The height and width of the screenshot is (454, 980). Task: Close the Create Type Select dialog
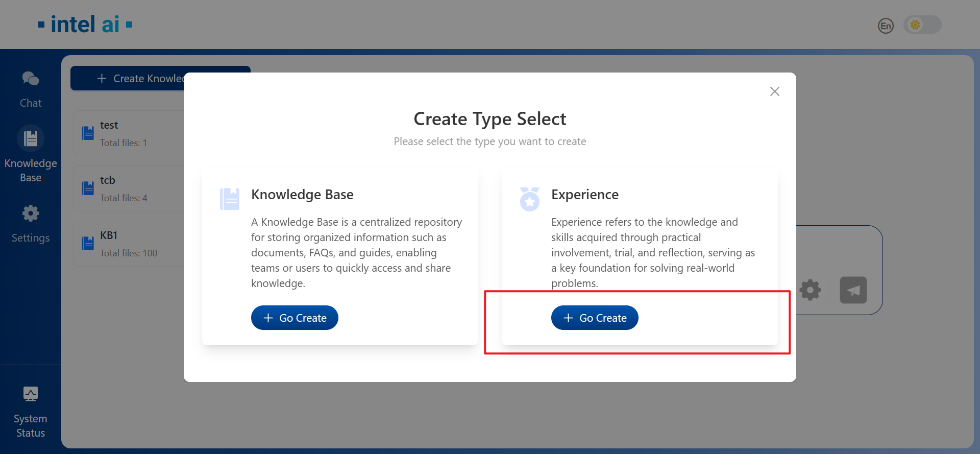[774, 91]
